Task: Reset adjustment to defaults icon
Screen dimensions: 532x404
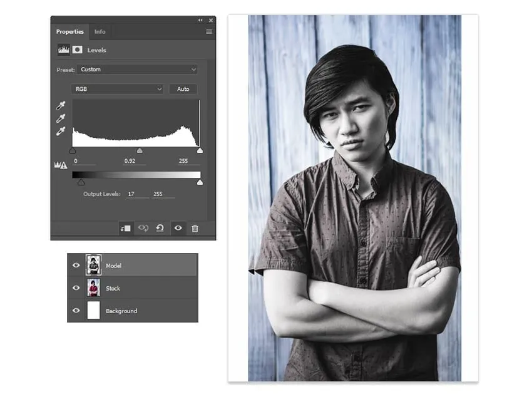Action: [160, 229]
